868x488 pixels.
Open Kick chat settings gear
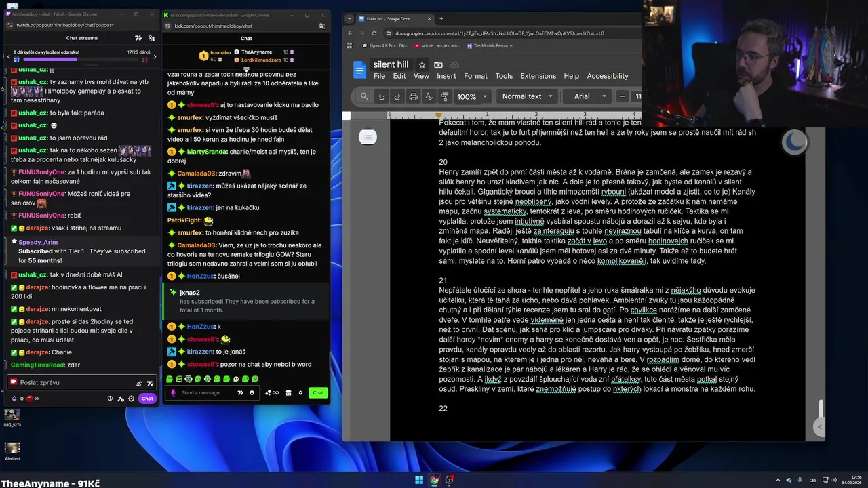point(300,392)
